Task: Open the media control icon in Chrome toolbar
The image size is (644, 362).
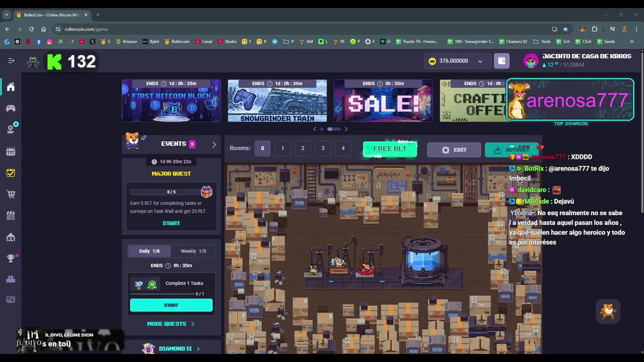Action: pos(612,29)
